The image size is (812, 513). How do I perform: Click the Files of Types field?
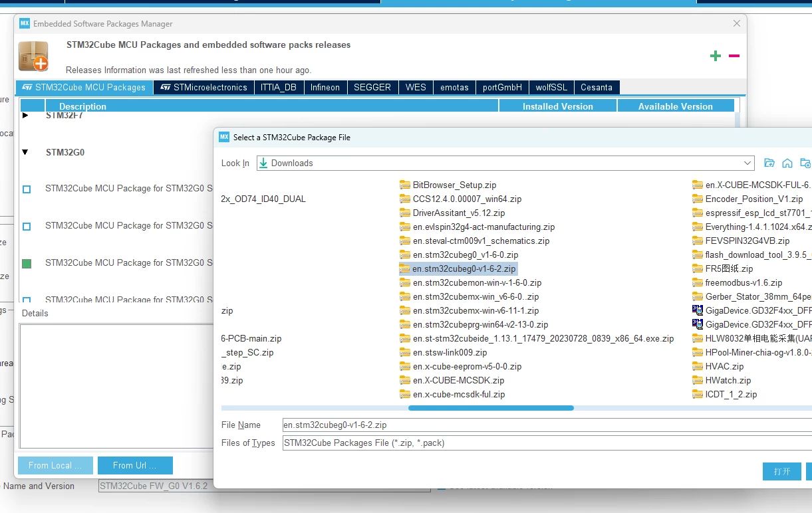547,443
